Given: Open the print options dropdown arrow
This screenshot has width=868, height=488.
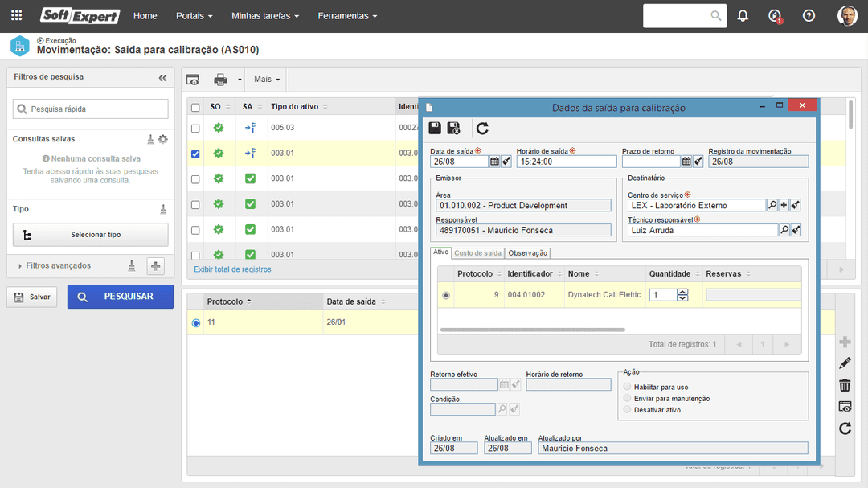Looking at the screenshot, I should [240, 80].
